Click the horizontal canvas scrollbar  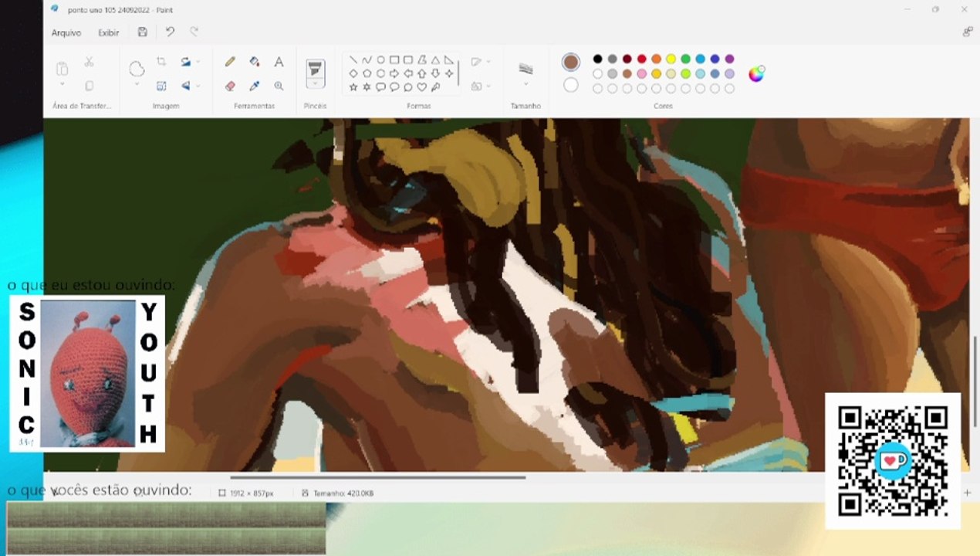378,477
